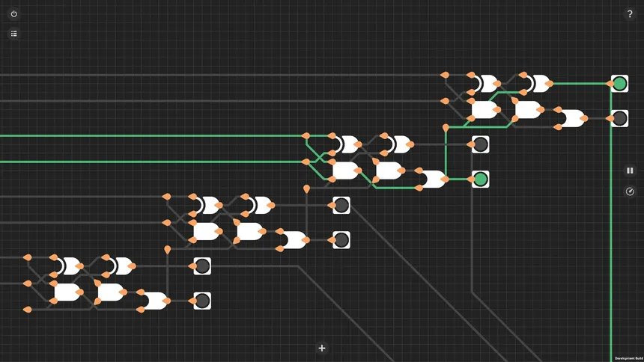Select the left AND gate in the bottom-left adder stage
The height and width of the screenshot is (362, 644).
(x=67, y=292)
